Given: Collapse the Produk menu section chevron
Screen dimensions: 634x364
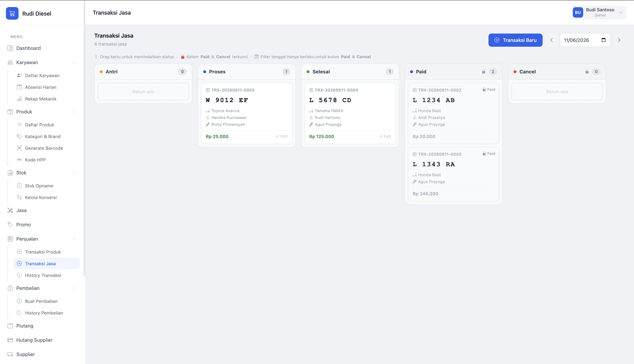Looking at the screenshot, I should click(74, 112).
